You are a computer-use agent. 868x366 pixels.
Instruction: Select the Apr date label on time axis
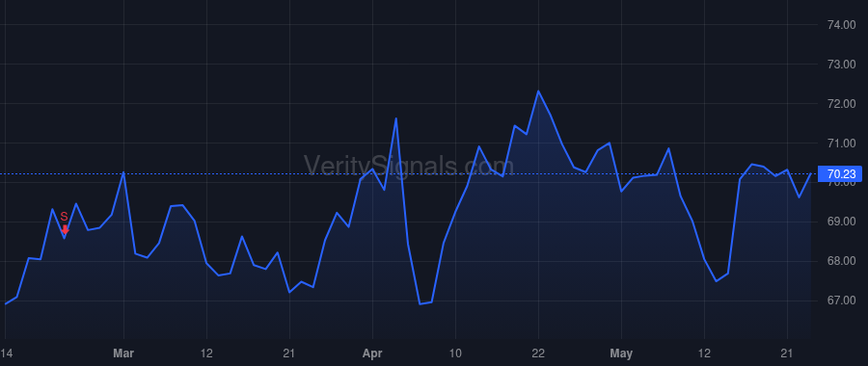click(372, 353)
